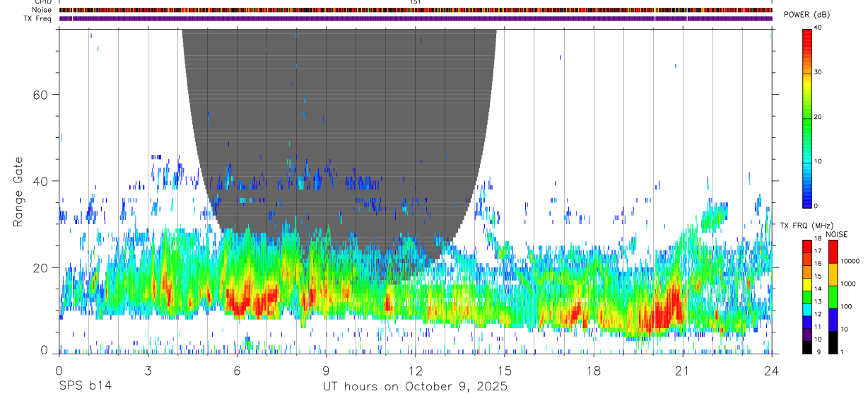
Task: Click the Range Gate axis title
Action: (x=18, y=192)
